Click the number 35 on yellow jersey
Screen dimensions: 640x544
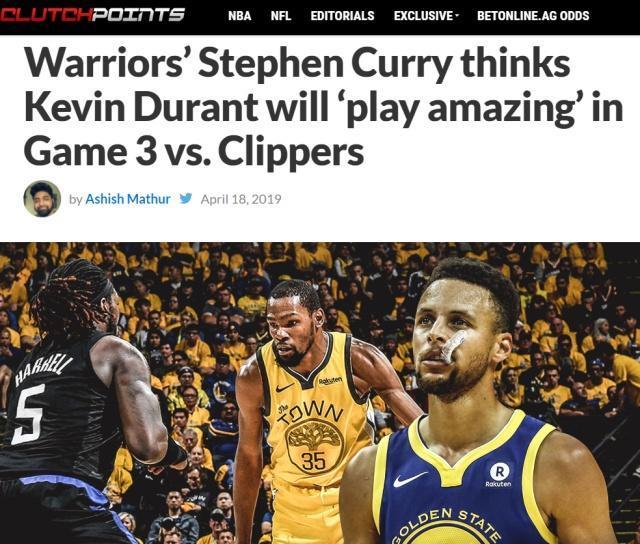coord(313,461)
